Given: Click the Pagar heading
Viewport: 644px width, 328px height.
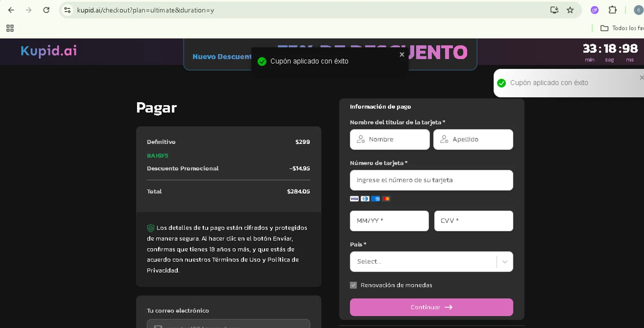Looking at the screenshot, I should pyautogui.click(x=156, y=108).
